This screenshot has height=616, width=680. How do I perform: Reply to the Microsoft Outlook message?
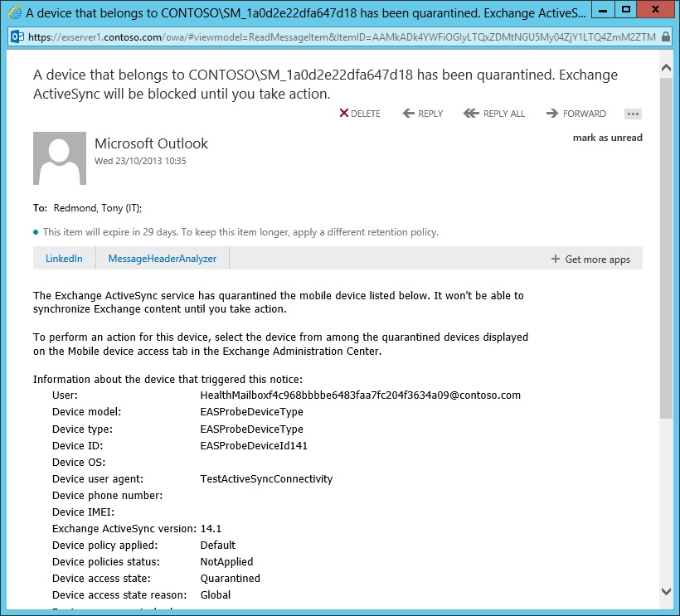coord(422,114)
